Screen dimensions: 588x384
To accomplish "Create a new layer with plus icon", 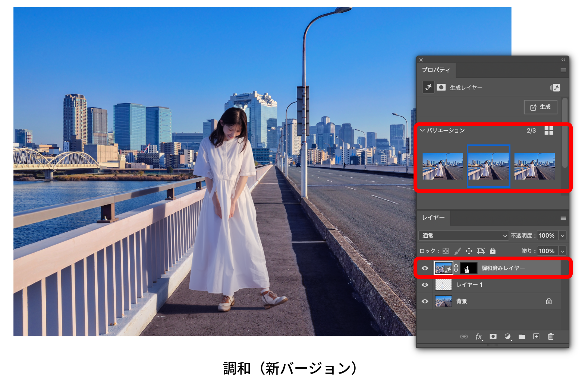I will tap(536, 337).
